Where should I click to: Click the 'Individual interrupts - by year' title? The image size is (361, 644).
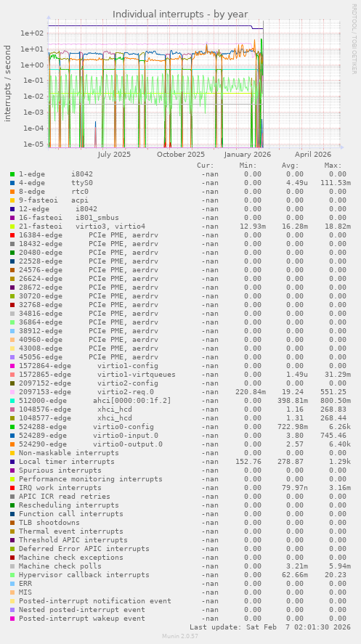(180, 15)
